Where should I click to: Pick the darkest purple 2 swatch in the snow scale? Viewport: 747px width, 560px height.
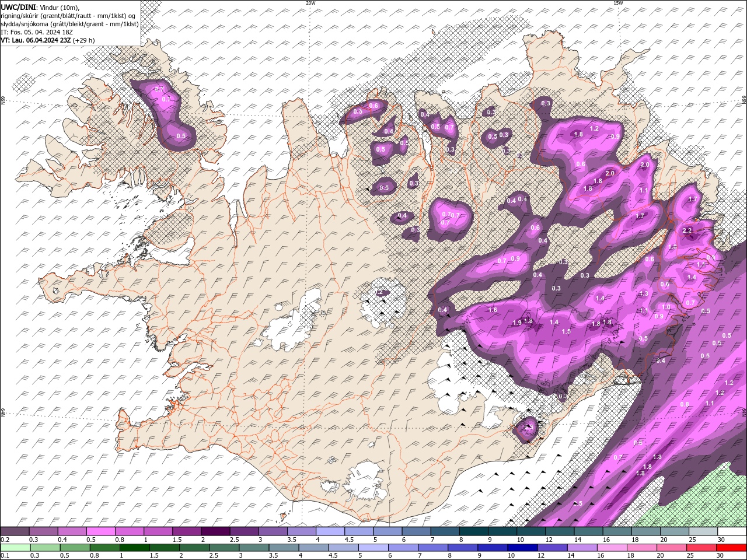(x=215, y=531)
